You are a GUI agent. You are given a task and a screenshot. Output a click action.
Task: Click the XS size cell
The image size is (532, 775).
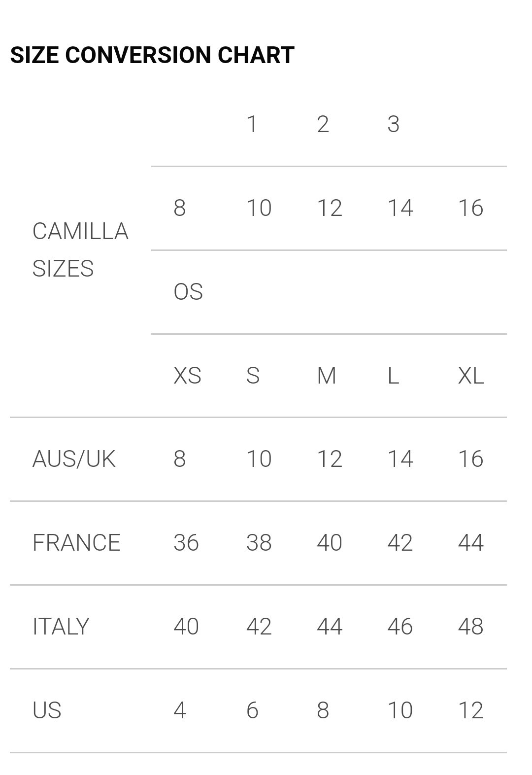pos(187,376)
